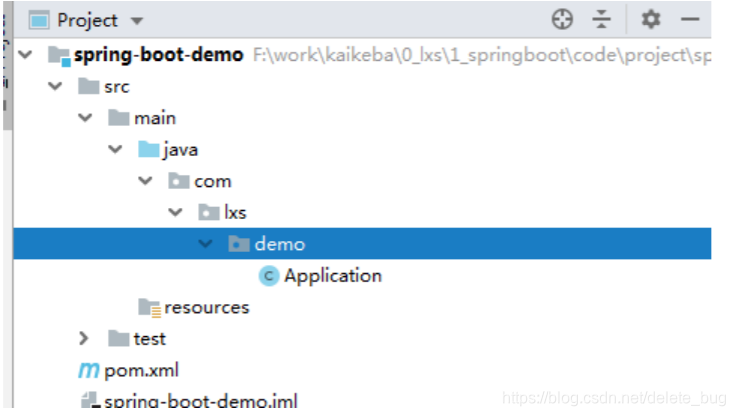The width and height of the screenshot is (735, 416).
Task: Select the java source folder label
Action: tap(181, 151)
